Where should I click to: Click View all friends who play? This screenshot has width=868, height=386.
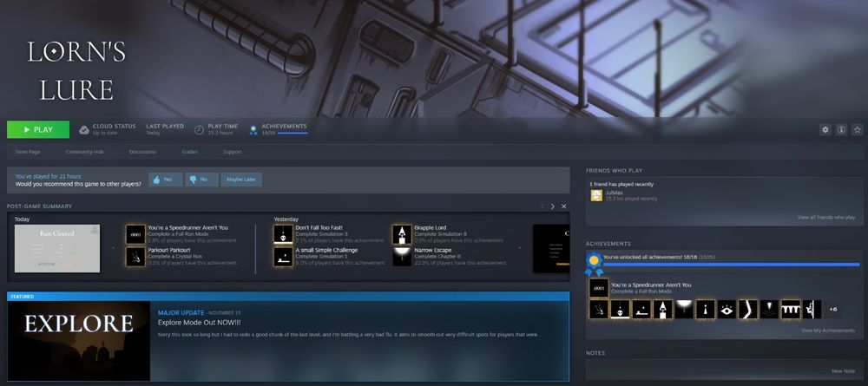point(826,218)
